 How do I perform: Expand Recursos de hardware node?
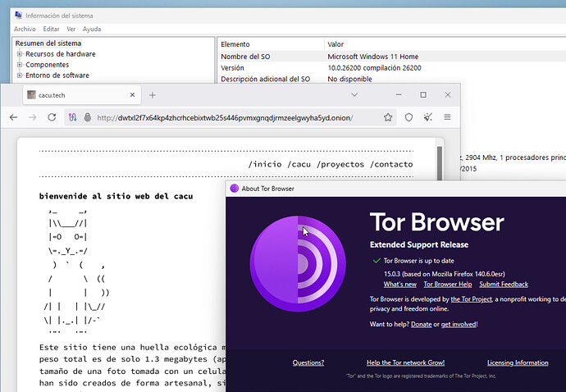(20, 54)
